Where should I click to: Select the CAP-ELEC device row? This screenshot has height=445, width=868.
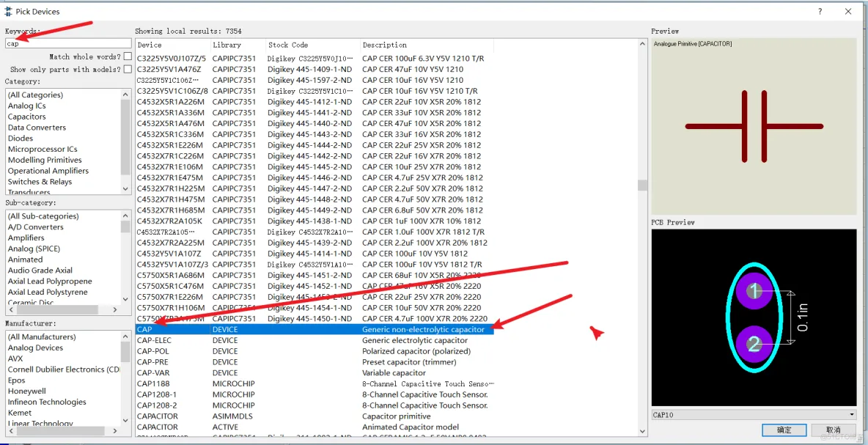pos(315,340)
